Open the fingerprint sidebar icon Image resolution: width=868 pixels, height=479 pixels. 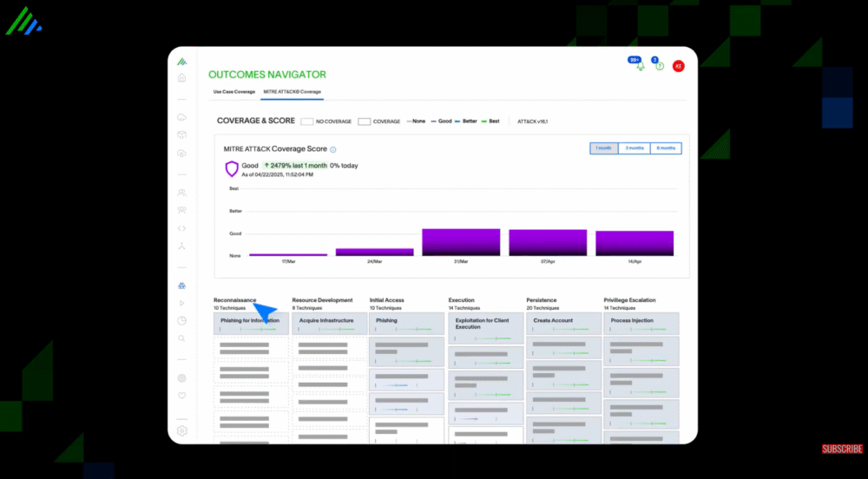181,378
